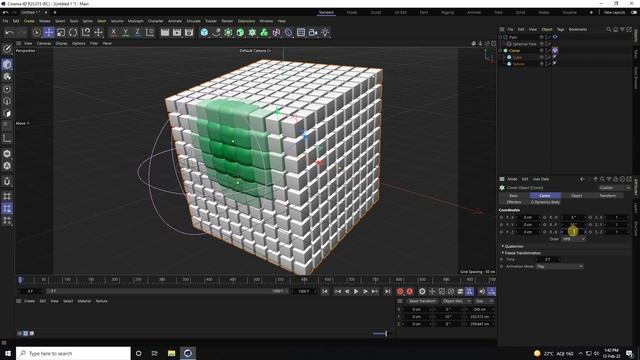Toggle visibility dots for Spherical Field
This screenshot has width=640, height=360.
click(x=547, y=44)
